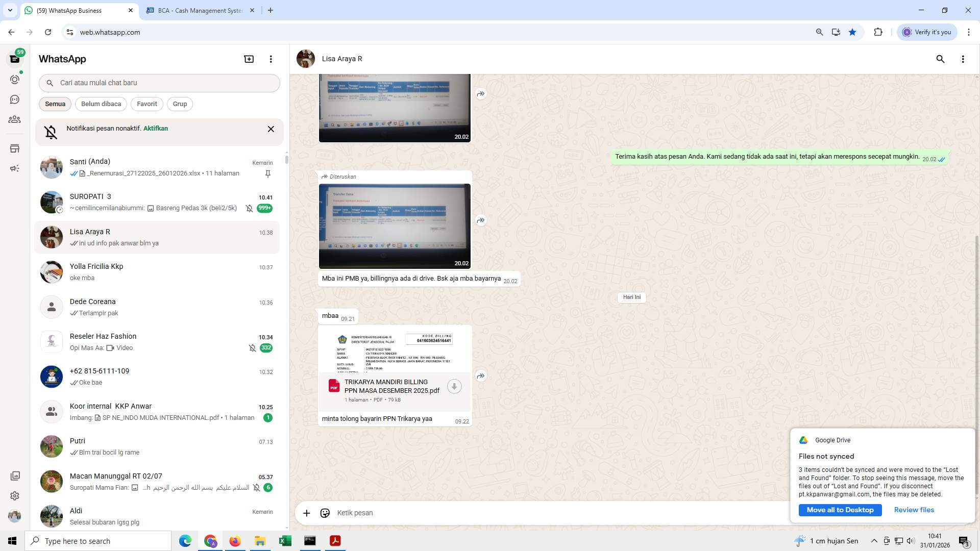Open the chat header three-dot menu
The image size is (980, 551).
click(x=963, y=59)
